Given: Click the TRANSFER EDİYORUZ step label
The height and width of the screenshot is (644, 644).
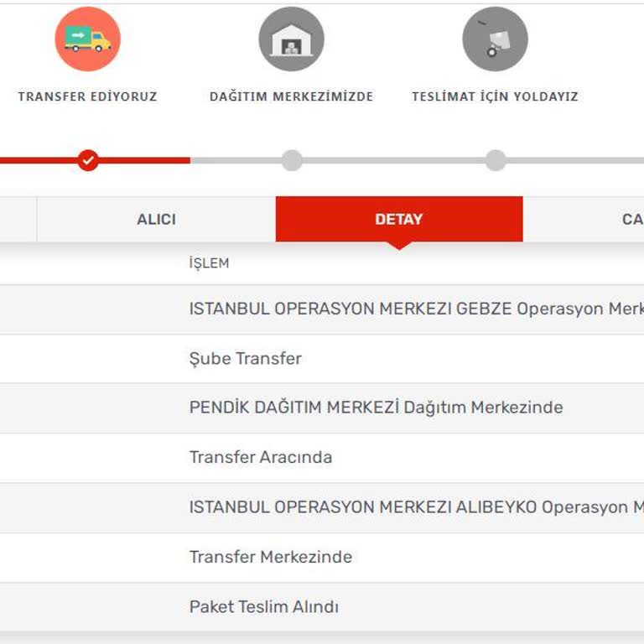Looking at the screenshot, I should (x=88, y=96).
